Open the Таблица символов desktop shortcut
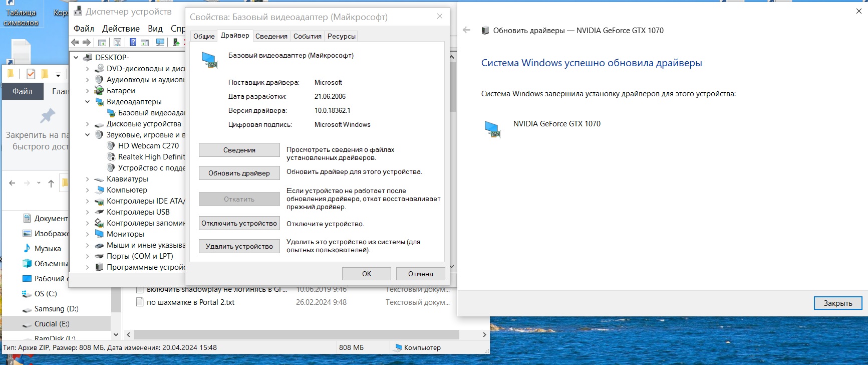The image size is (868, 365). pyautogui.click(x=21, y=14)
